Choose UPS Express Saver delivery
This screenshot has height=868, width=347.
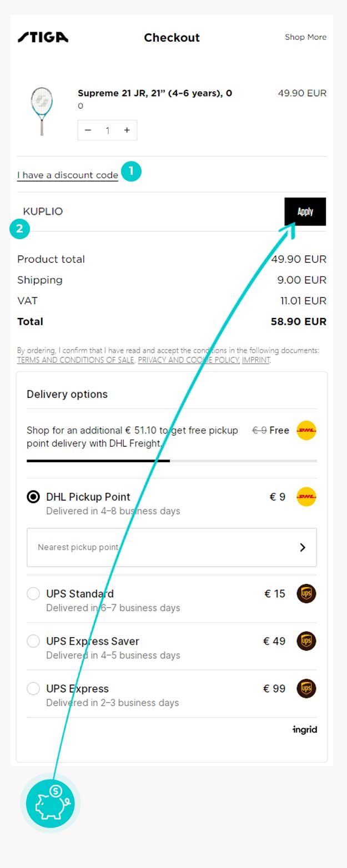(33, 642)
